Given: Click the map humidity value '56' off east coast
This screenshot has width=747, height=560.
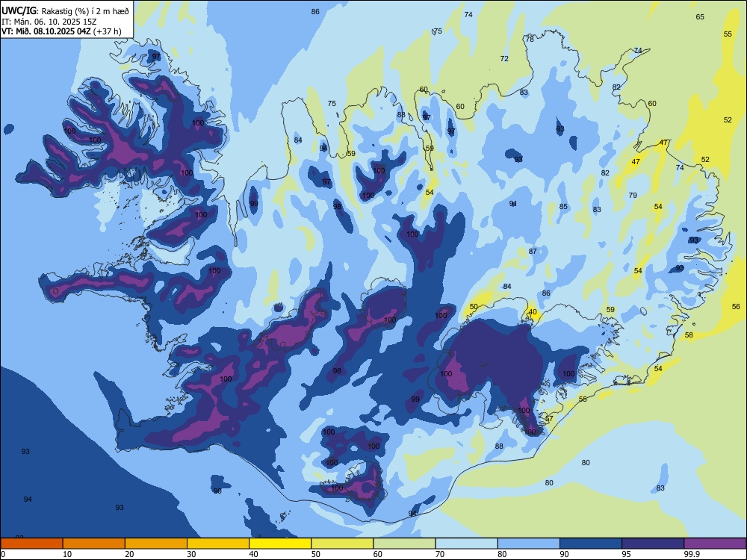Looking at the screenshot, I should tap(736, 306).
